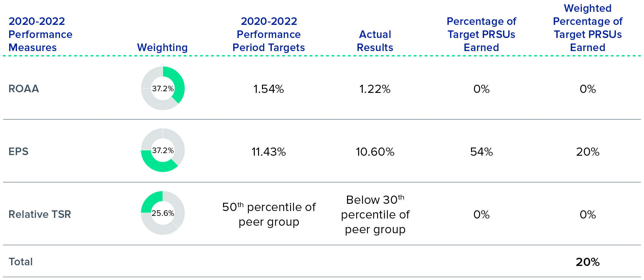The width and height of the screenshot is (644, 280).
Task: Select the Below 30th percentile actual result
Action: [x=375, y=214]
